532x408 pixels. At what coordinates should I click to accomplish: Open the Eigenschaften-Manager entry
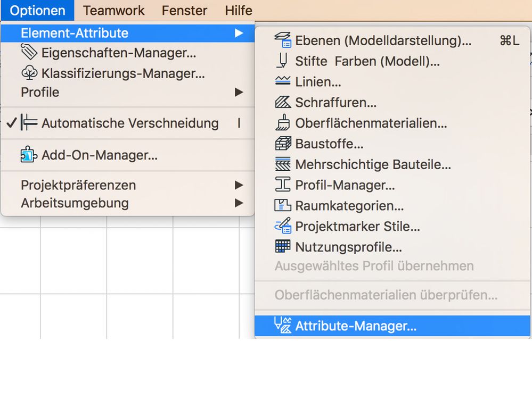pyautogui.click(x=118, y=53)
